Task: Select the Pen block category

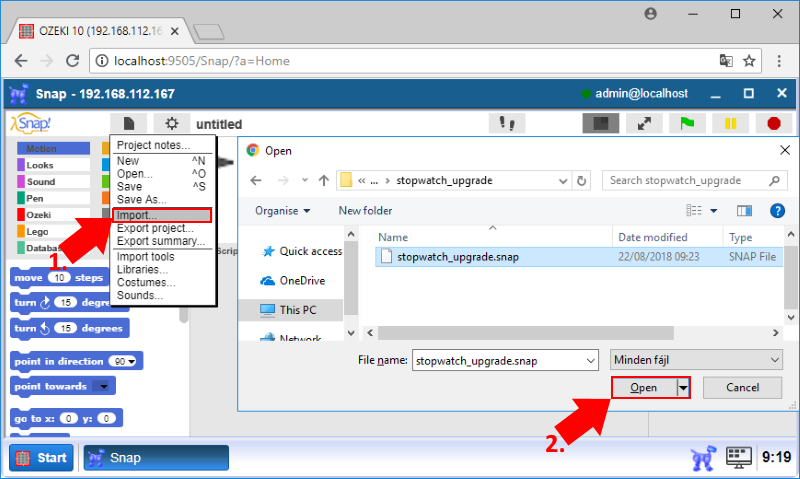Action: coord(54,198)
